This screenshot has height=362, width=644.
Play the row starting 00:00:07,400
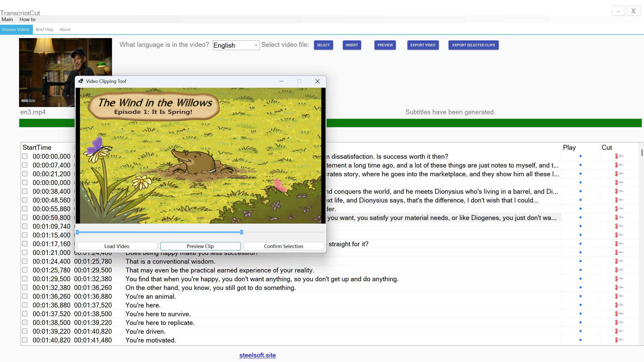(x=580, y=165)
